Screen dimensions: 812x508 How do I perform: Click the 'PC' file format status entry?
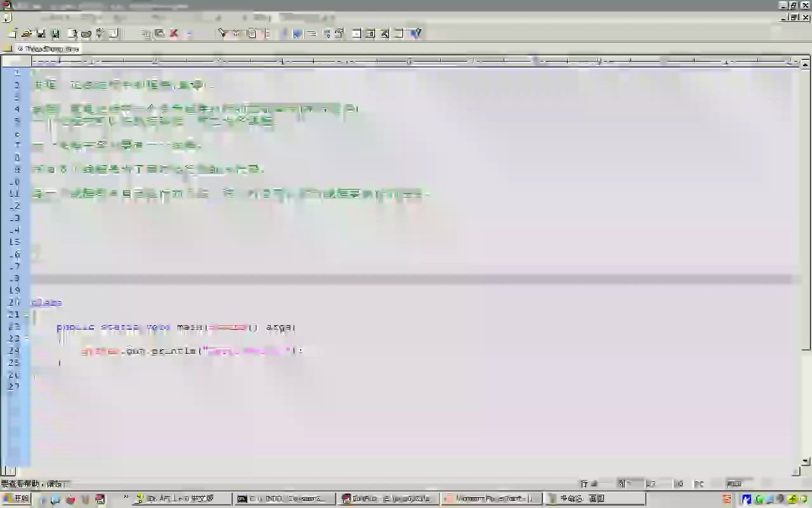click(x=699, y=484)
